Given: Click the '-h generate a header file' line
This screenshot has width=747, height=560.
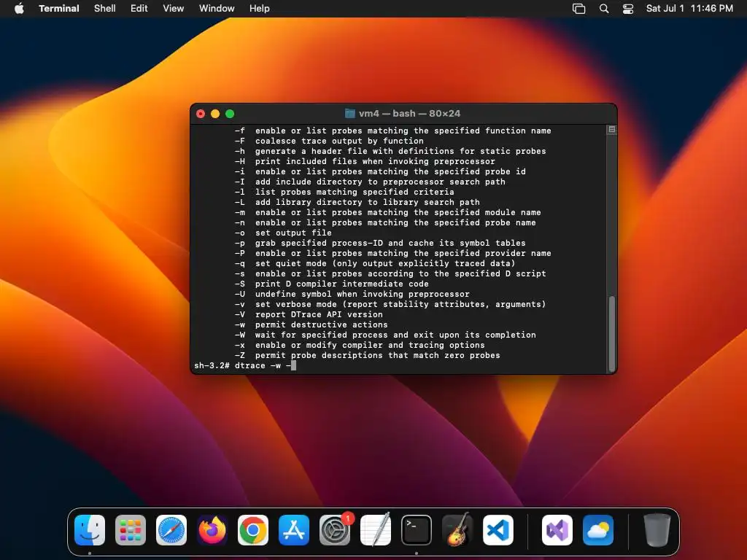Looking at the screenshot, I should tap(390, 151).
